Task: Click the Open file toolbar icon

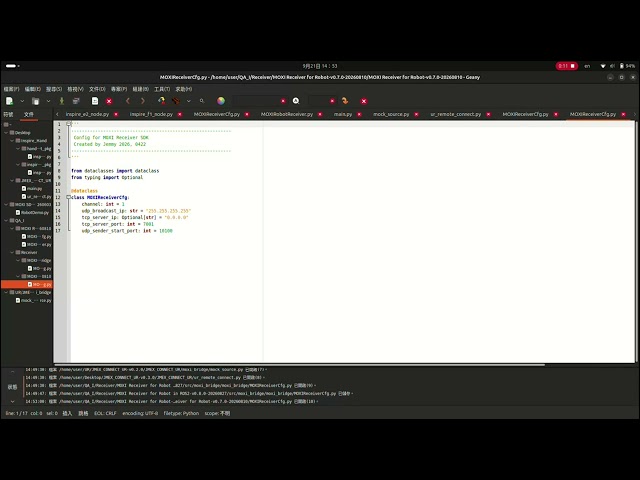Action: (x=36, y=101)
